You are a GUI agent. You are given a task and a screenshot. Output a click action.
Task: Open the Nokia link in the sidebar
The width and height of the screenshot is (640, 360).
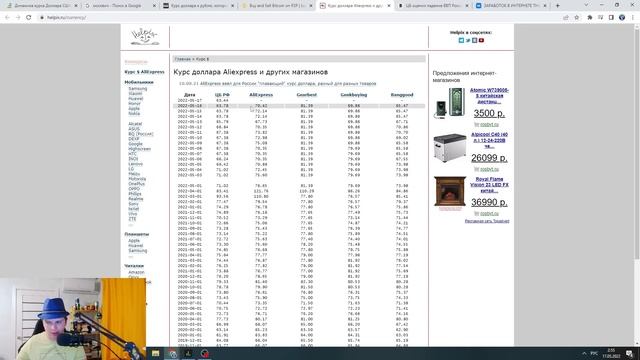click(x=134, y=113)
